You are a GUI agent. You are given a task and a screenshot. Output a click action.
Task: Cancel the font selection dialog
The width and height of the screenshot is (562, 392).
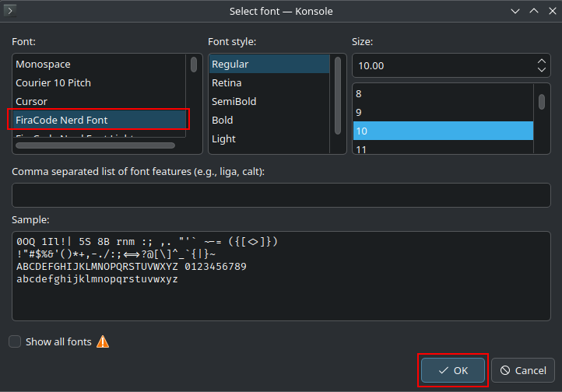[x=523, y=370]
